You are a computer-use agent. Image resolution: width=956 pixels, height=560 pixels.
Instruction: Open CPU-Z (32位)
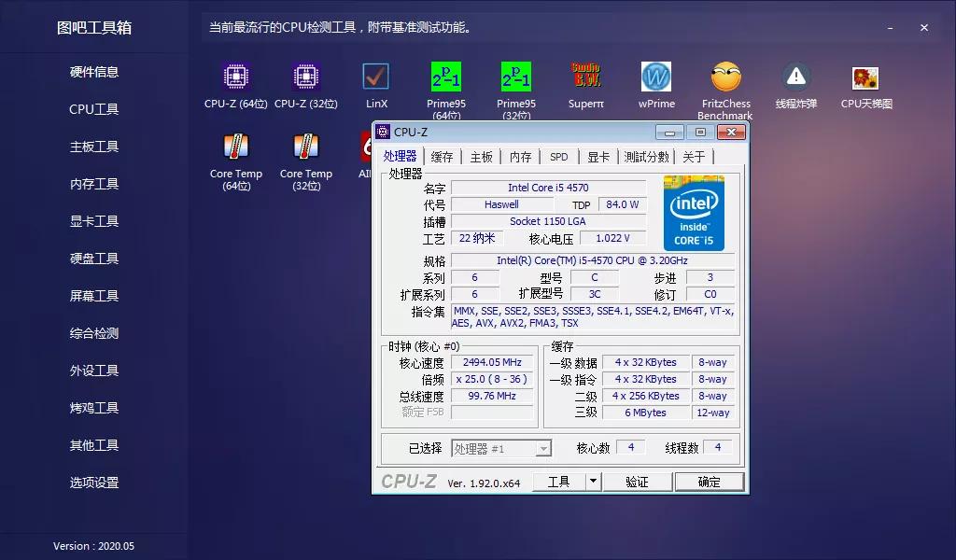(x=304, y=79)
